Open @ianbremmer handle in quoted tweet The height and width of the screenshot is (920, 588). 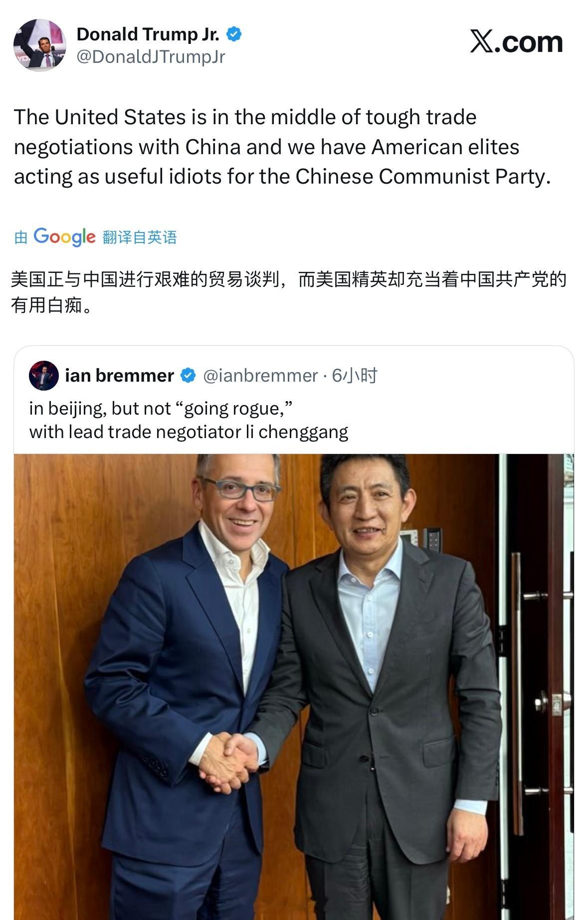click(x=260, y=375)
